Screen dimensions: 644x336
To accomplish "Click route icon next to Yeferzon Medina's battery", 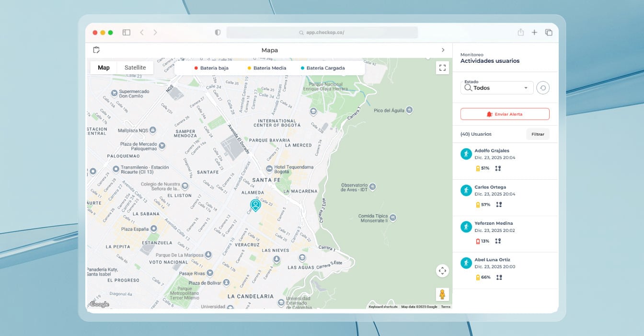I will pos(498,241).
